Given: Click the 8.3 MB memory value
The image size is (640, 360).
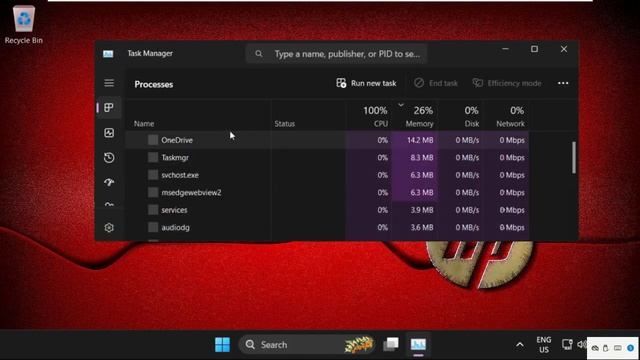Looking at the screenshot, I should [x=422, y=158].
